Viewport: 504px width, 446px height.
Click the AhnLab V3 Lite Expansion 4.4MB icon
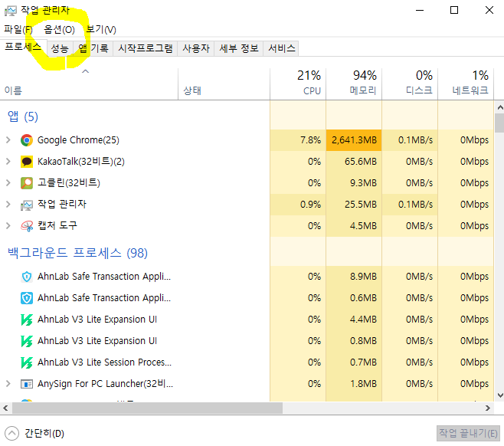pos(27,320)
